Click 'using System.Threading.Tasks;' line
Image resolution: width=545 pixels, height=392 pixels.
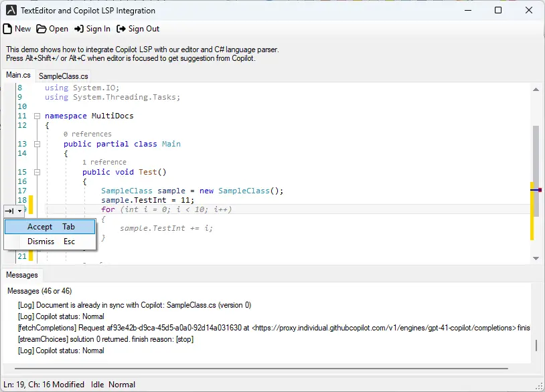tap(112, 97)
